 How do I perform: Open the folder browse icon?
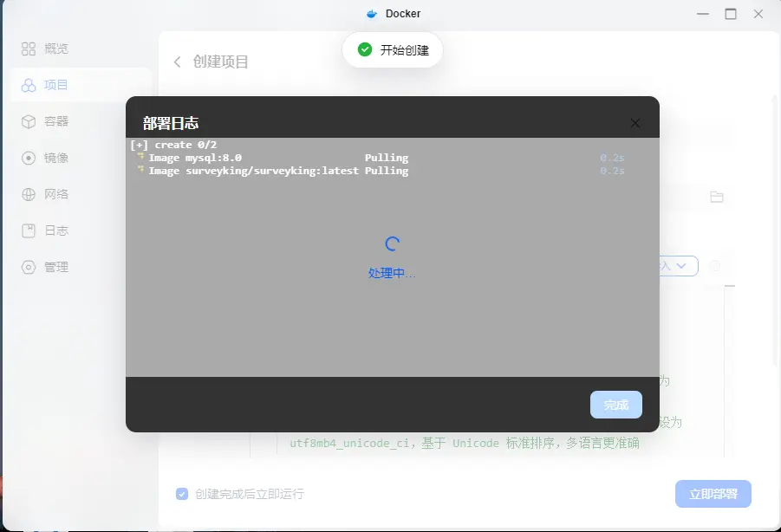pyautogui.click(x=717, y=197)
